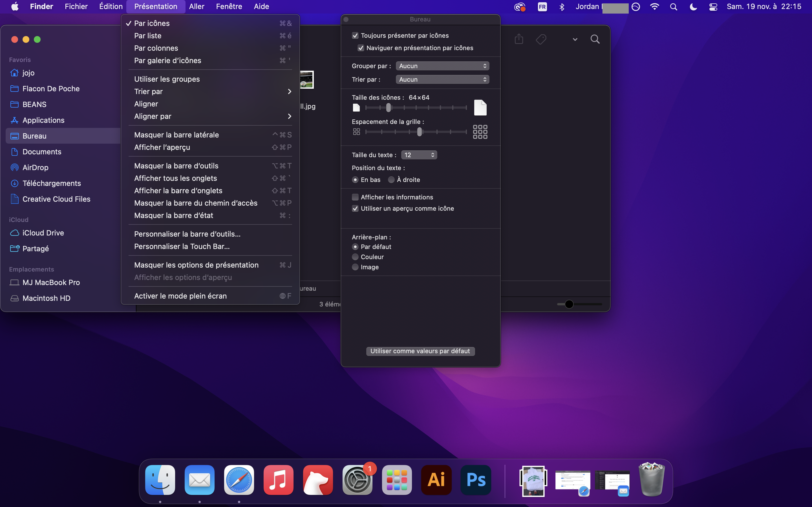Click the Finder window search magnifier icon
The width and height of the screenshot is (812, 507).
[595, 39]
